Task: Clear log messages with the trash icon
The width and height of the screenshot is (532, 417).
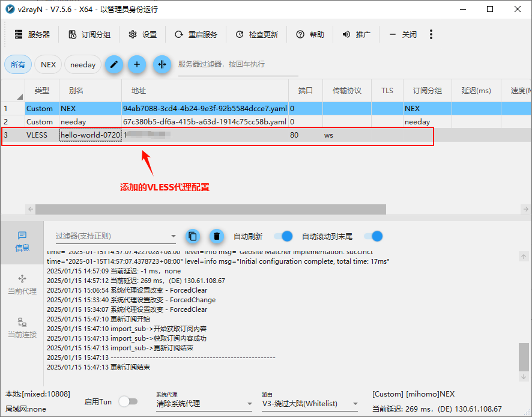Action: (x=216, y=236)
